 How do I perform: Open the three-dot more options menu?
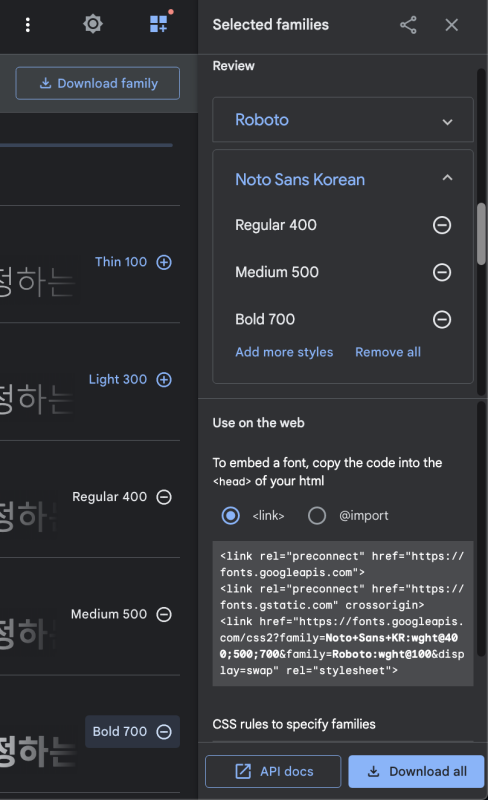pyautogui.click(x=28, y=24)
